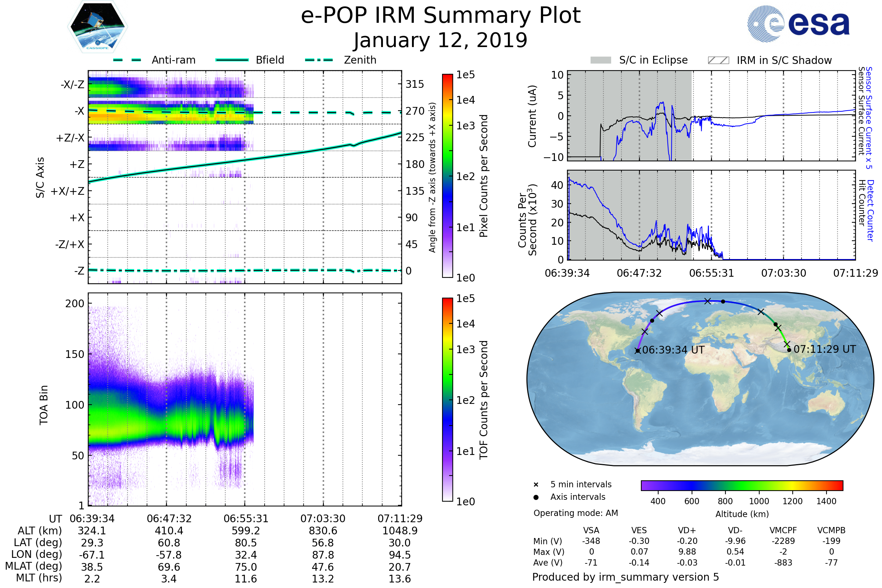Click the 06:39:34 UT orbit start label

pyautogui.click(x=673, y=350)
